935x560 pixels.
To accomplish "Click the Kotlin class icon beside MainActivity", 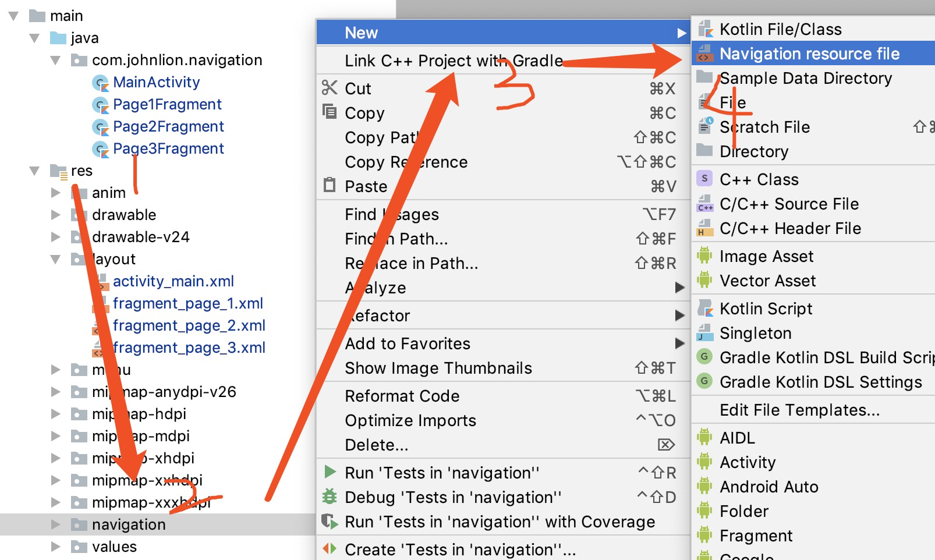I will click(x=101, y=83).
